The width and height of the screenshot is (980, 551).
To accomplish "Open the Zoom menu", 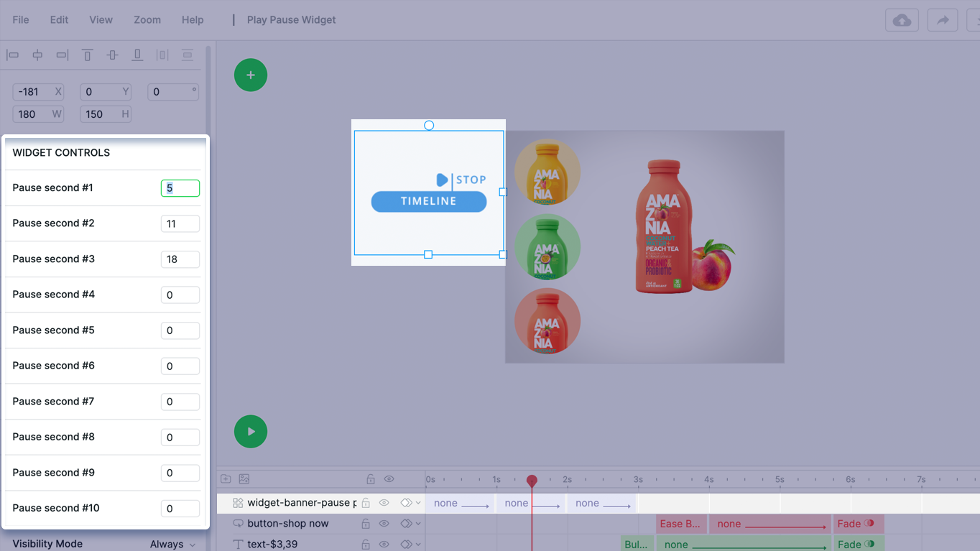I will pos(147,20).
